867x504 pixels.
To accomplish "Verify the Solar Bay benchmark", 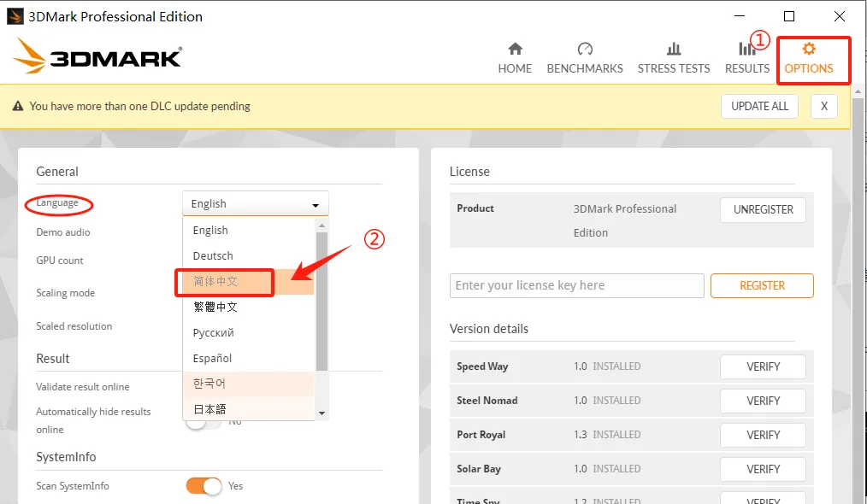I will (x=763, y=469).
